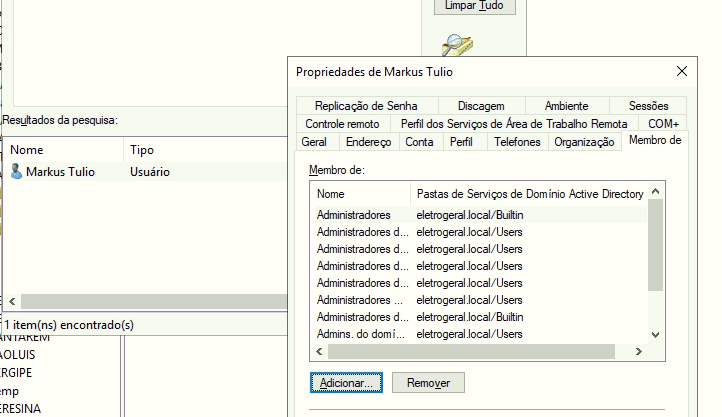Switch to the Organização tab
The width and height of the screenshot is (722, 417).
[x=584, y=142]
